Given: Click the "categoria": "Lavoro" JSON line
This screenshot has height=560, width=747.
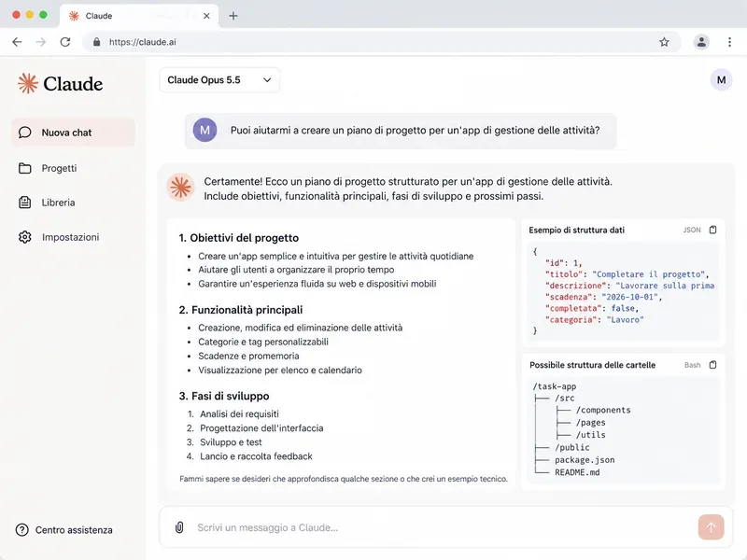Looking at the screenshot, I should point(594,319).
